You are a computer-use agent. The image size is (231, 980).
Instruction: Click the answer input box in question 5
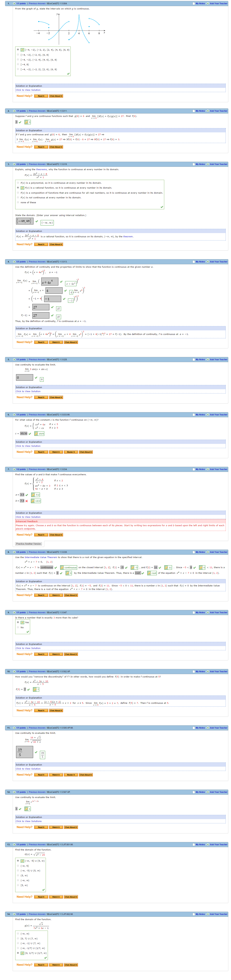tap(24, 378)
